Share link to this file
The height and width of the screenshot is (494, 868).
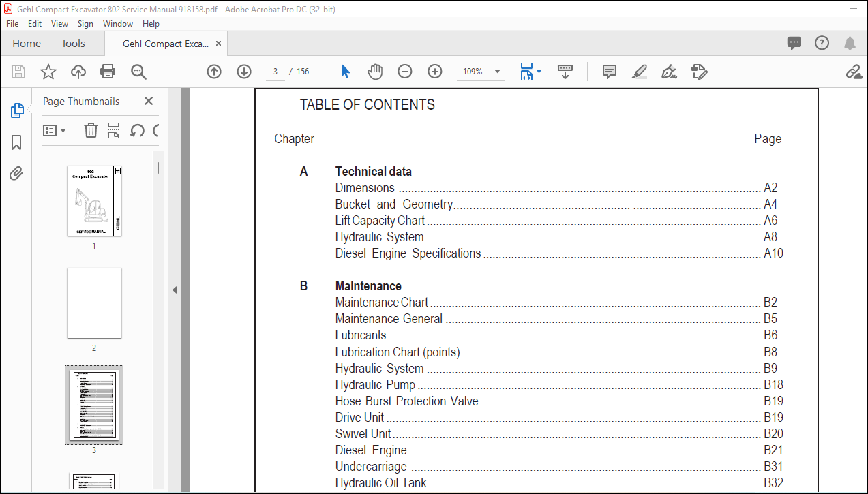click(854, 72)
